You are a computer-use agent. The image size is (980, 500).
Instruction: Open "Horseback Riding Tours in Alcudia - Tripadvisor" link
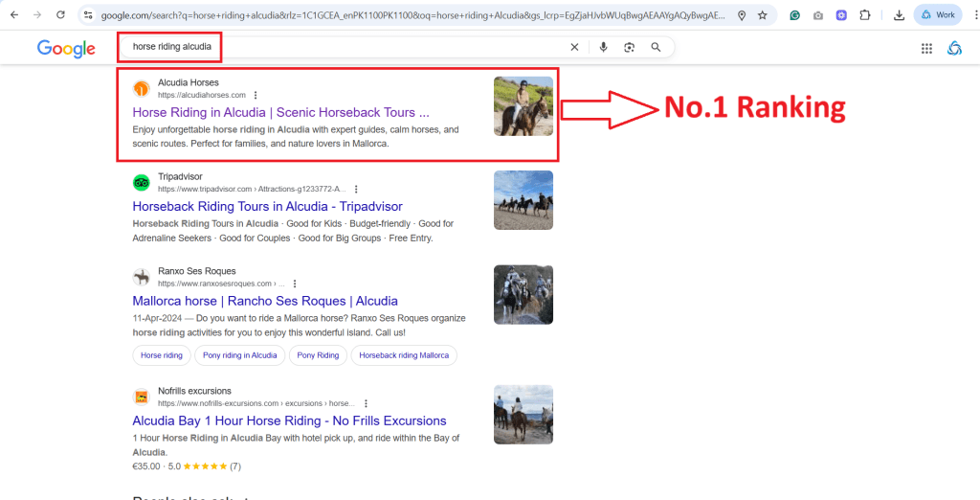[x=267, y=206]
